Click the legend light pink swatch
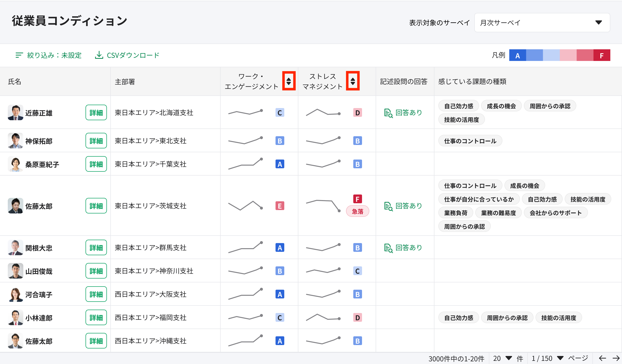 click(x=568, y=55)
